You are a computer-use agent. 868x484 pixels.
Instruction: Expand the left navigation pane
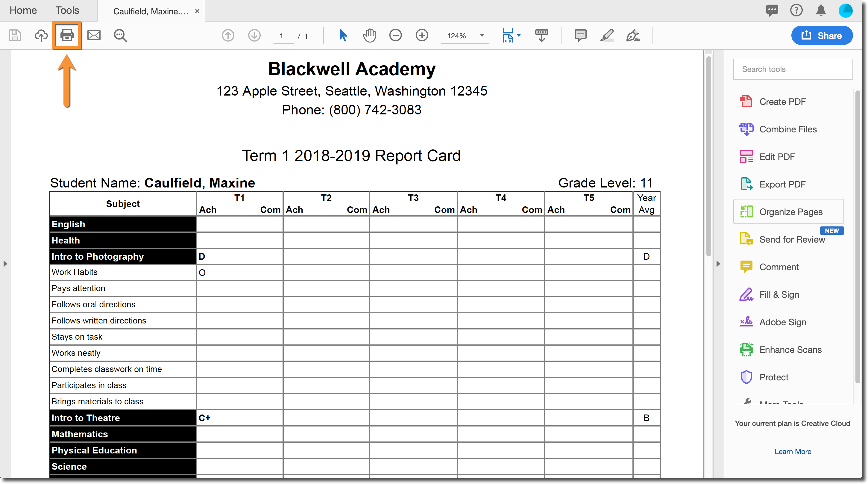pyautogui.click(x=5, y=264)
